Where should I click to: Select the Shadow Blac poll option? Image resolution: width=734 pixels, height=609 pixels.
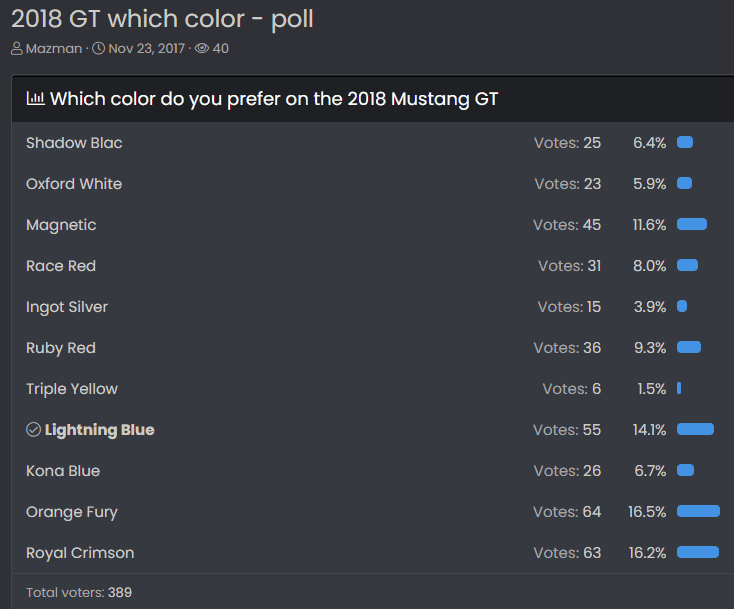coord(74,143)
